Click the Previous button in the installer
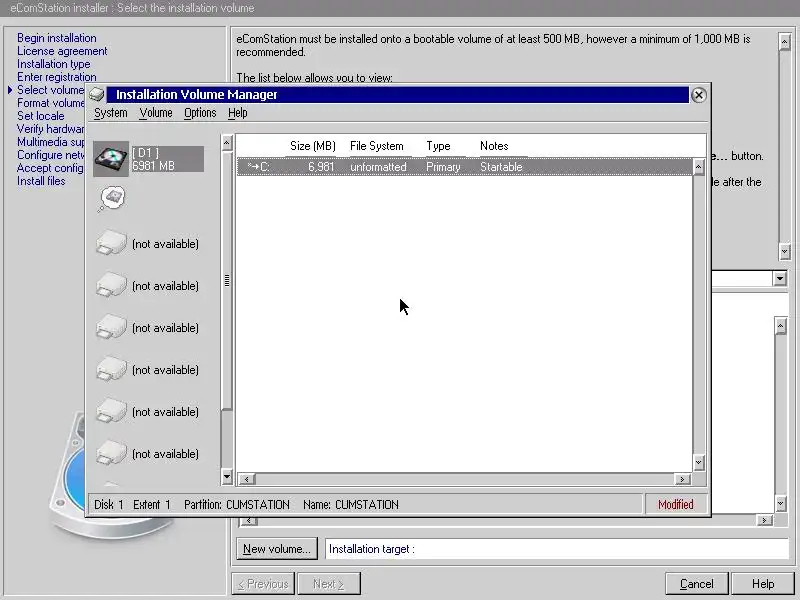The image size is (800, 600). pyautogui.click(x=263, y=584)
